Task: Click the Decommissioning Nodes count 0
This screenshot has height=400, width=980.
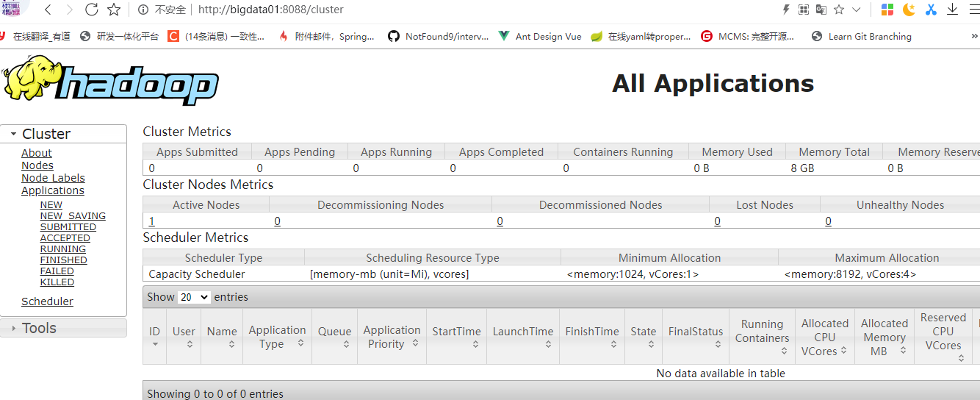Action: (278, 221)
